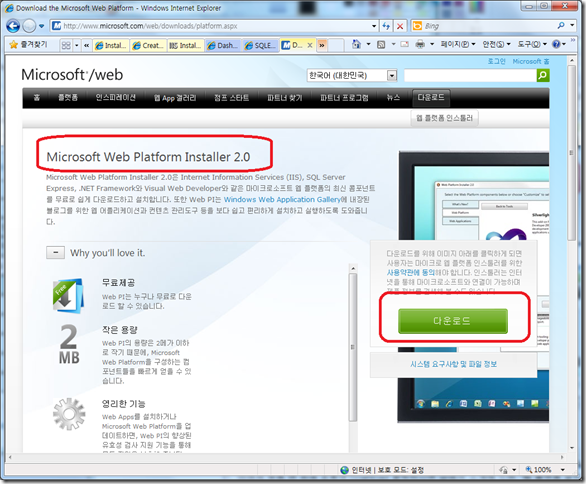Click the green 다운로드 button
Viewport: 586px width, 484px height.
click(453, 321)
